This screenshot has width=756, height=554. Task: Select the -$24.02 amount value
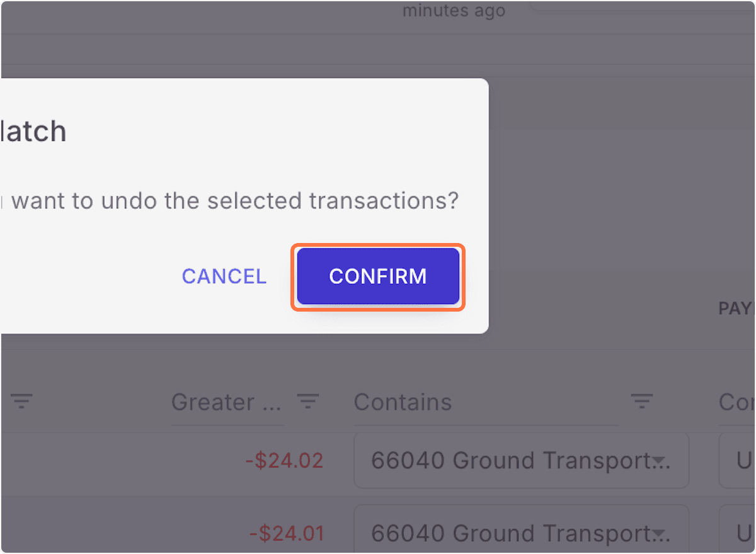tap(283, 461)
